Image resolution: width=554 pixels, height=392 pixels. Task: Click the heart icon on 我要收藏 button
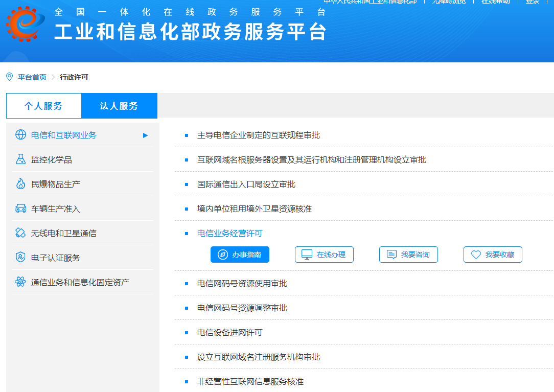click(476, 255)
